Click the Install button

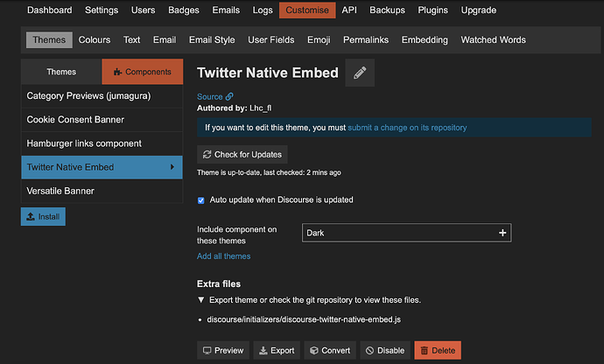coord(43,216)
